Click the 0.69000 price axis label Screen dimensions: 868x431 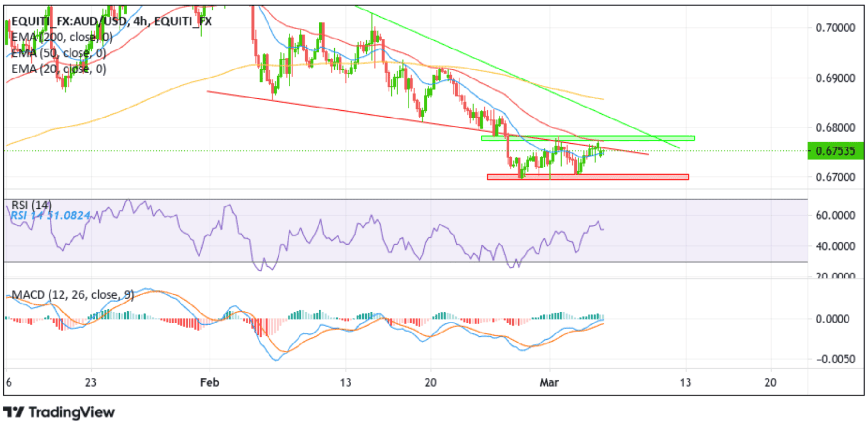tap(836, 78)
